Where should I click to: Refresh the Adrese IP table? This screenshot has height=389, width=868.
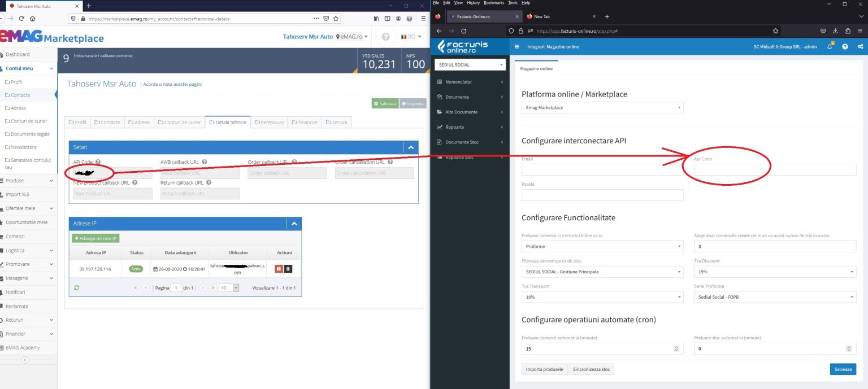(77, 287)
